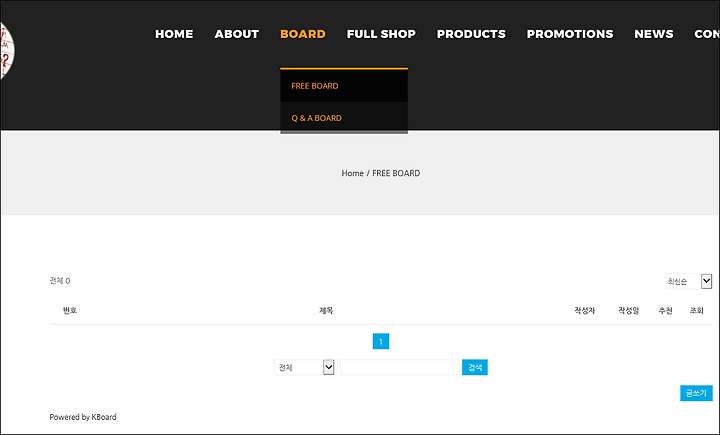Viewport: 720px width, 435px height.
Task: Click the 제목 column header
Action: (326, 311)
